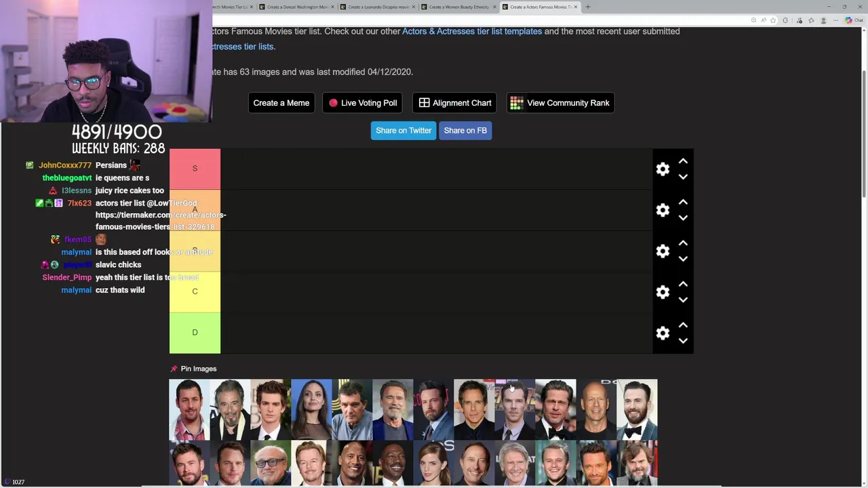
Task: Click chat username 'JohnCoxxx777'
Action: point(65,165)
